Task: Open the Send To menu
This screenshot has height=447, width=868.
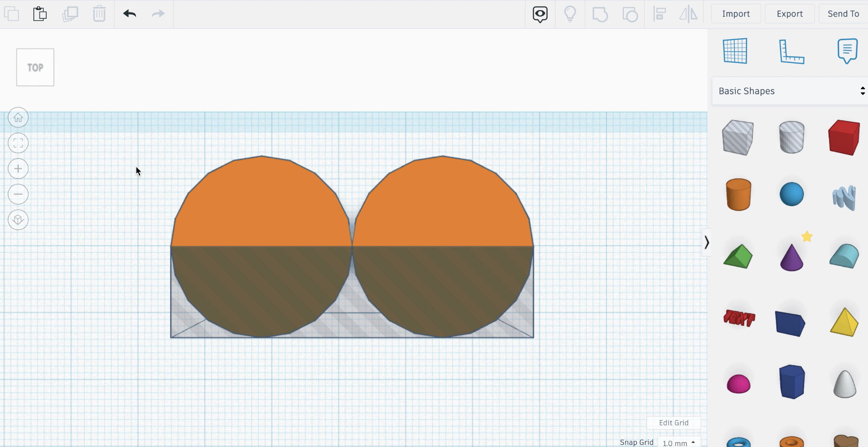Action: coord(843,14)
